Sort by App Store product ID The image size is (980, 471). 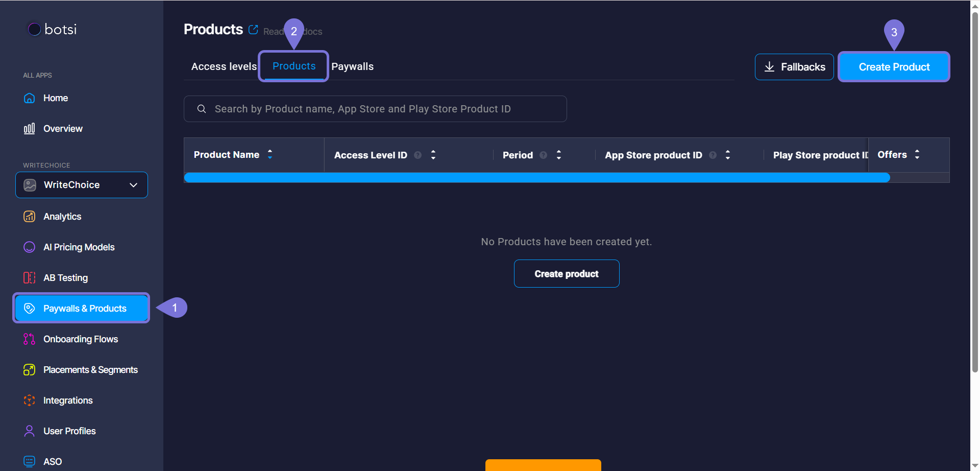[728, 155]
